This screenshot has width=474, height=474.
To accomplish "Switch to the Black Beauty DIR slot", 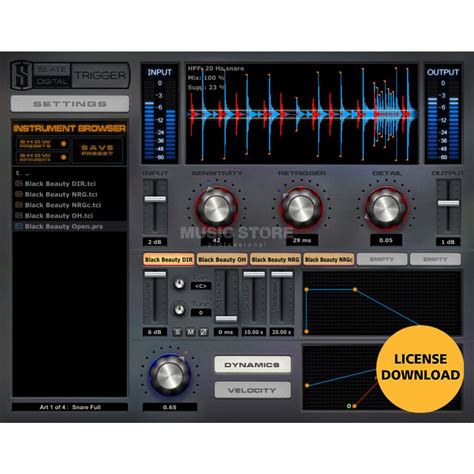I will pos(169,259).
